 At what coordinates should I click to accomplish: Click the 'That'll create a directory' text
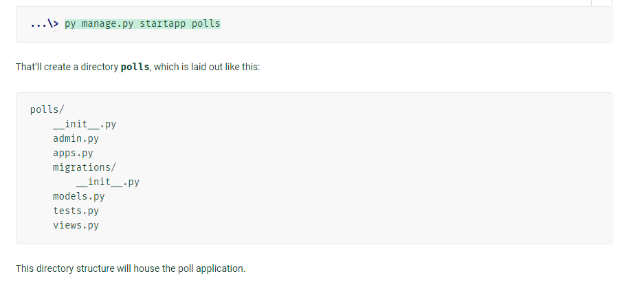tap(67, 67)
